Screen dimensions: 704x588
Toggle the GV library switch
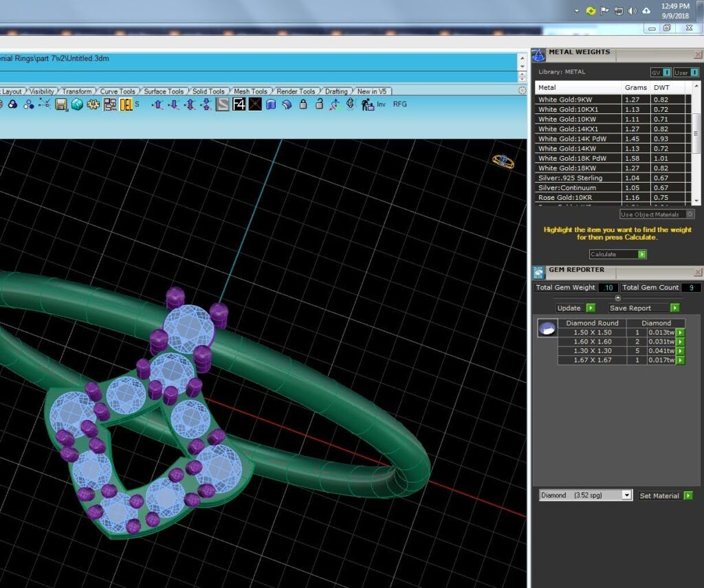click(661, 72)
